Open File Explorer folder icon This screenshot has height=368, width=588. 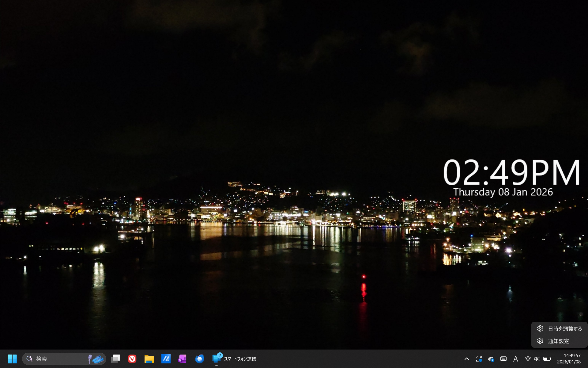point(149,359)
